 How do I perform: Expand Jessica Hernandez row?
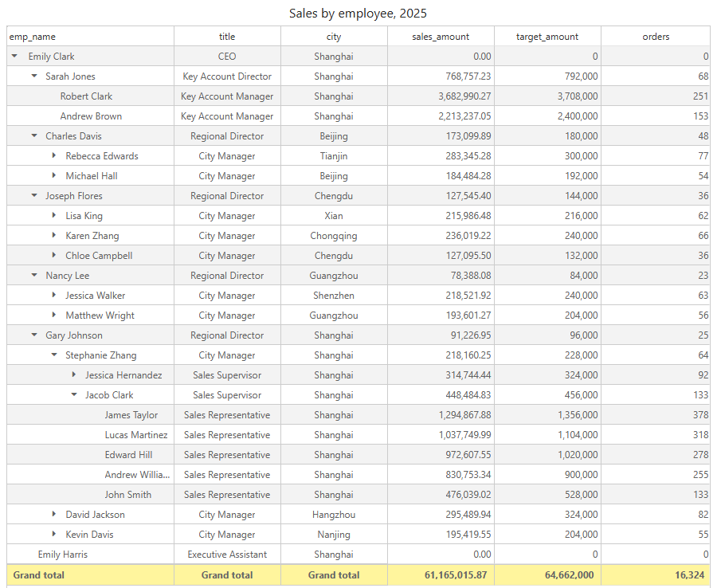point(74,375)
